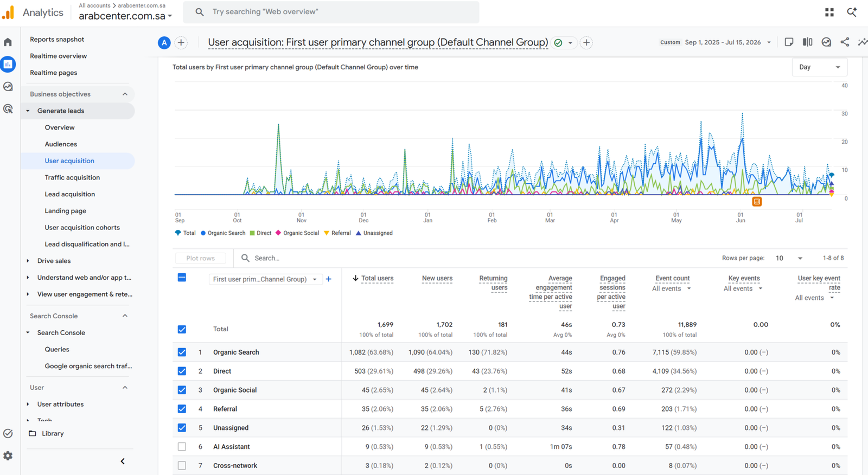Viewport: 868px width, 475px height.
Task: Open the Library link
Action: click(x=53, y=433)
